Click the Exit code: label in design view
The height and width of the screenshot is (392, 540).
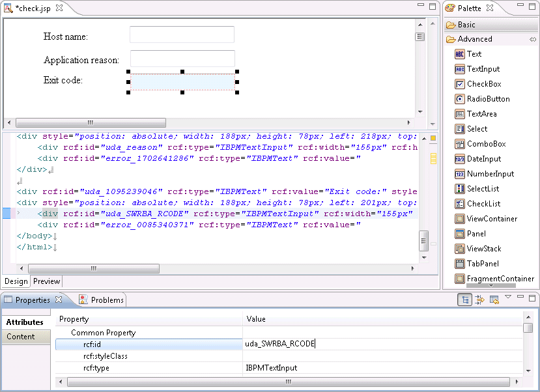(63, 80)
